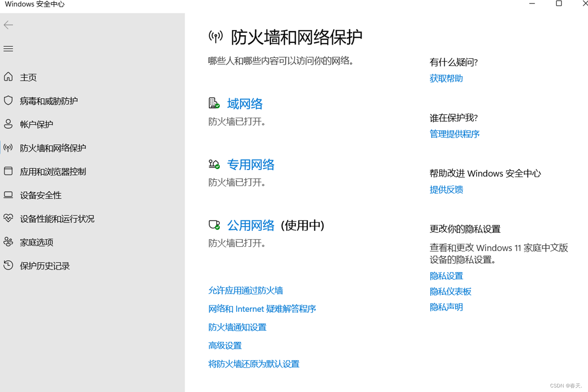Go to 主页 in sidebar
Image resolution: width=588 pixels, height=392 pixels.
(x=28, y=77)
